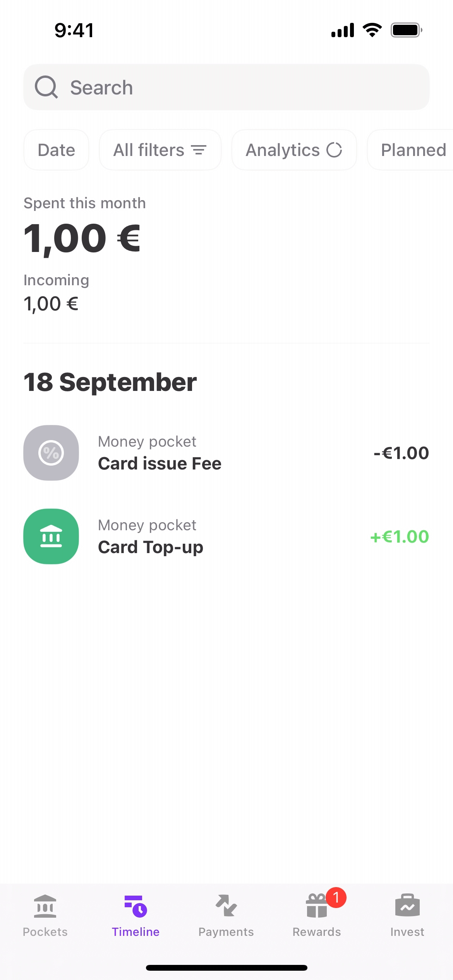The image size is (453, 980).
Task: Open the Rewards gift icon
Action: [x=316, y=906]
